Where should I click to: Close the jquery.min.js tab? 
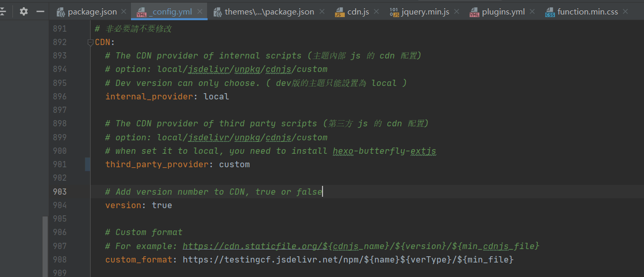point(457,12)
